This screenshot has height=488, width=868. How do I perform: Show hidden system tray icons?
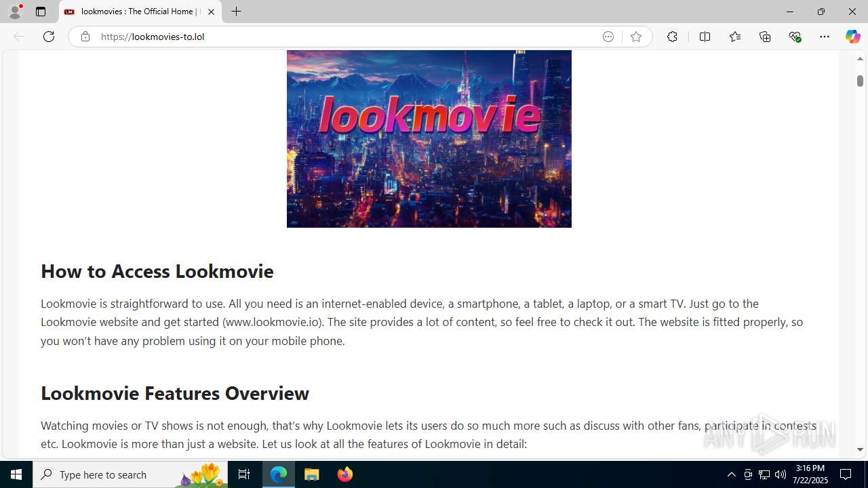tap(731, 474)
